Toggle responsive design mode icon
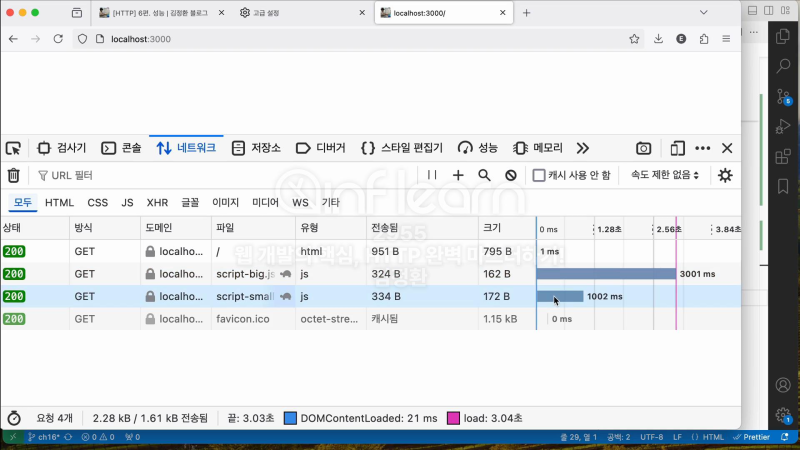The width and height of the screenshot is (800, 450). coord(677,148)
